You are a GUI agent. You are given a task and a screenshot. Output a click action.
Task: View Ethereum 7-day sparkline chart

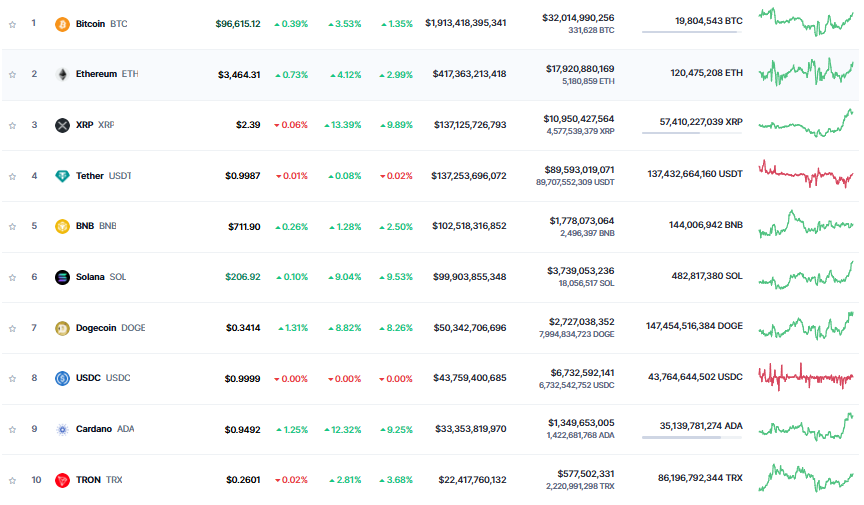tap(806, 72)
